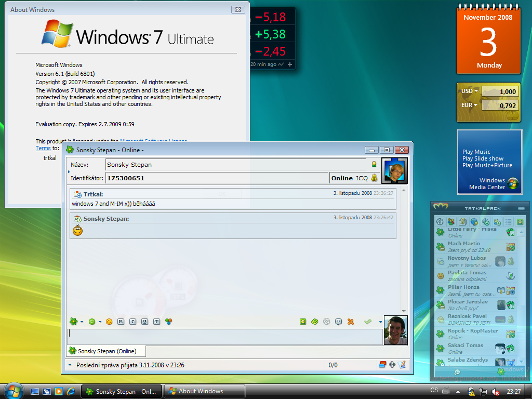532x399 pixels.
Task: Select contact Sakaci Tomas in contact list
Action: point(476,349)
